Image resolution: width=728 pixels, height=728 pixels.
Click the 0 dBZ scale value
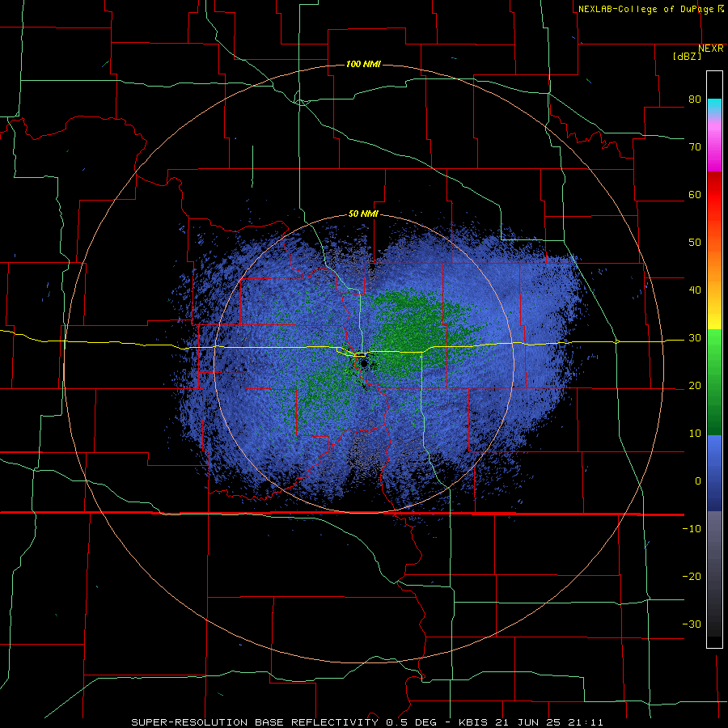click(x=697, y=481)
